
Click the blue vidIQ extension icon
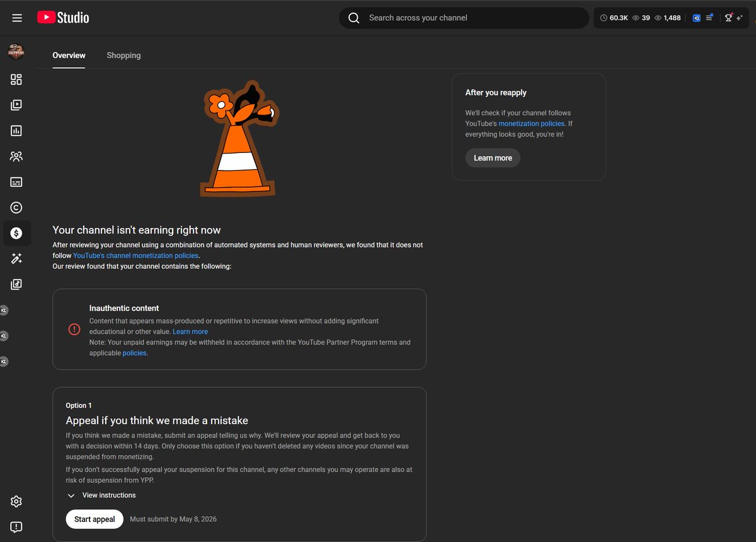coord(696,18)
